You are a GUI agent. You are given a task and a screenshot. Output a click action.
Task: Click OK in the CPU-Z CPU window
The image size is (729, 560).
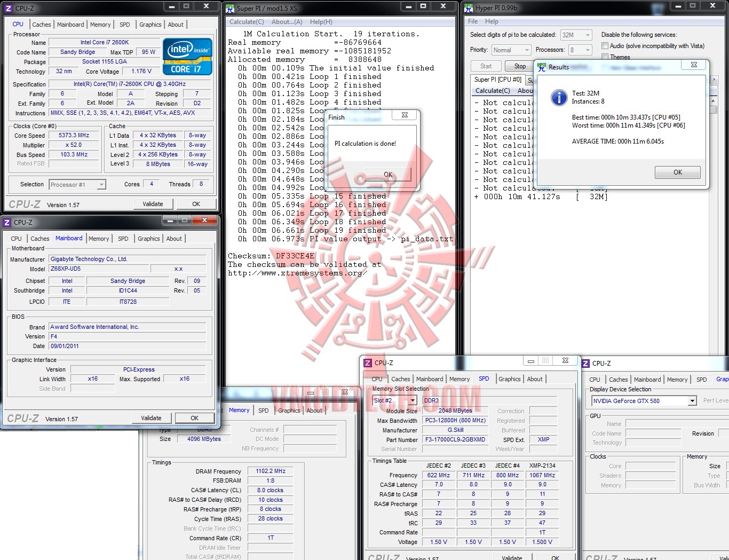pyautogui.click(x=196, y=204)
